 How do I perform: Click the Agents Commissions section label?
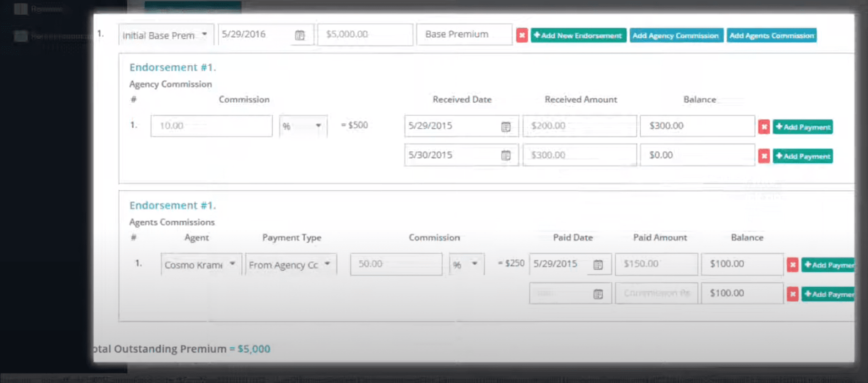click(x=172, y=222)
